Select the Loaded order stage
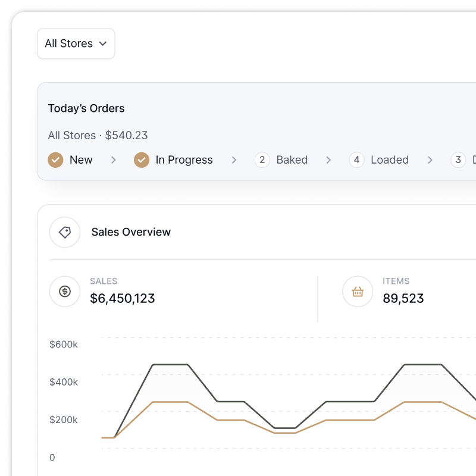Screen dimensions: 476x476 389,159
